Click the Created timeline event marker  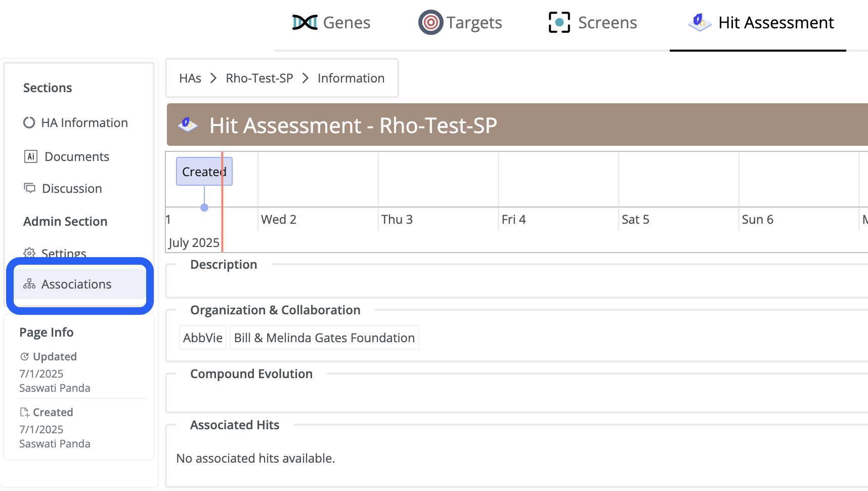[204, 172]
